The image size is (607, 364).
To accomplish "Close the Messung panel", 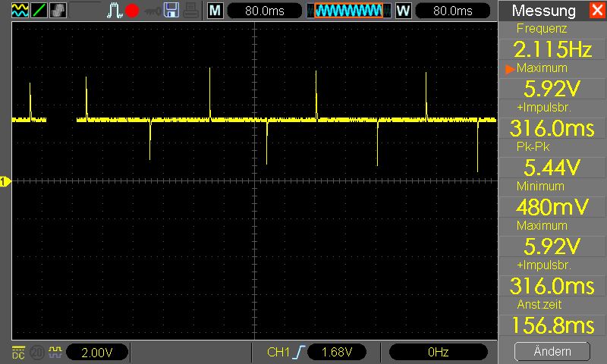I will [597, 10].
